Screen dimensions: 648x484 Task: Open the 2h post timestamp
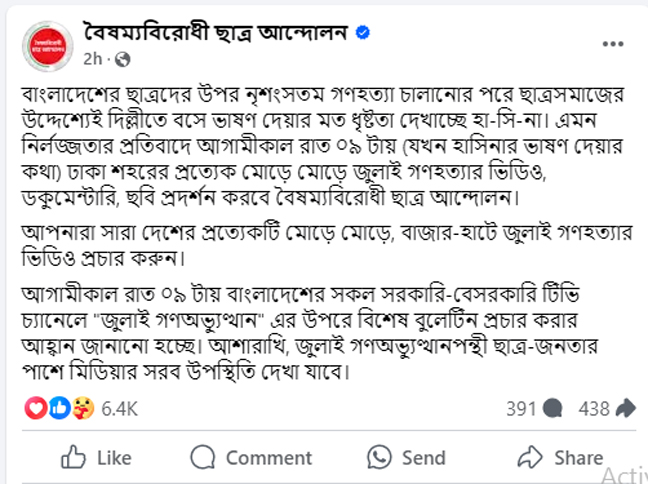coord(93,60)
